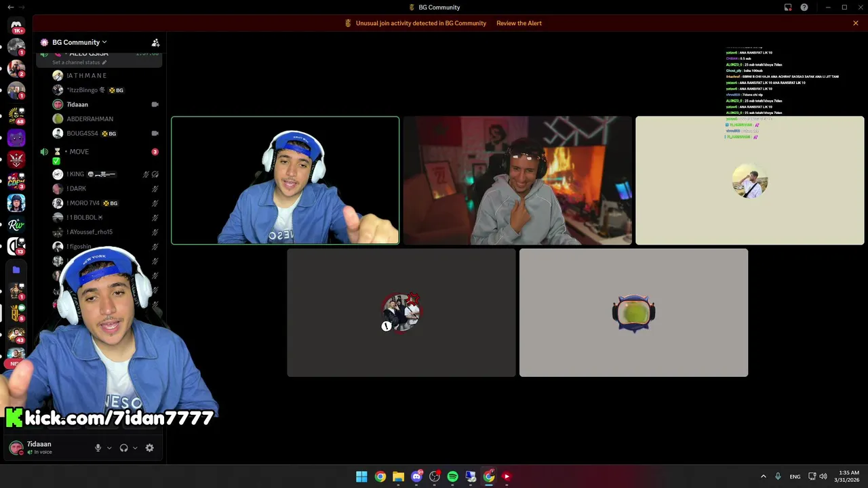The width and height of the screenshot is (868, 488).
Task: Click the mute icon beside ! figoshin
Action: click(x=155, y=247)
